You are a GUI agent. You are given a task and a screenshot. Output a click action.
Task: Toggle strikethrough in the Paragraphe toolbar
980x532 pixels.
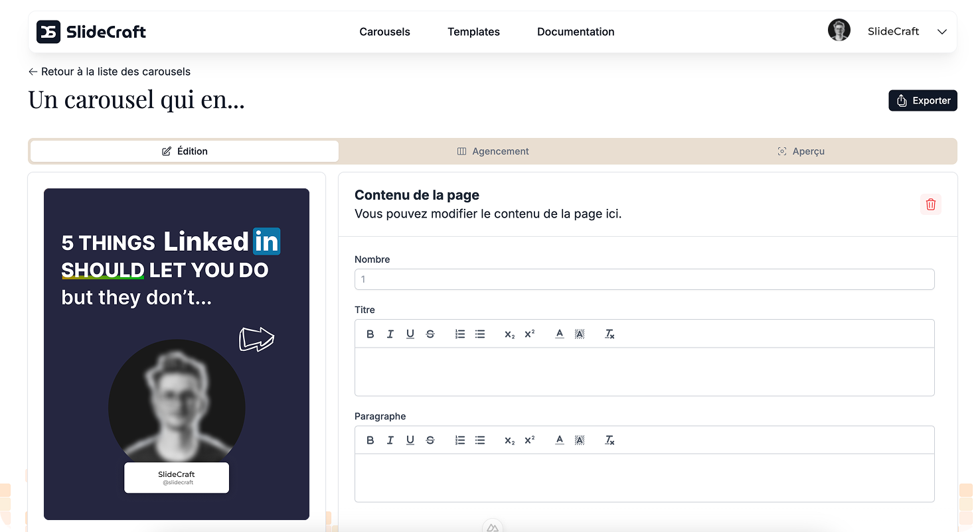pos(430,440)
